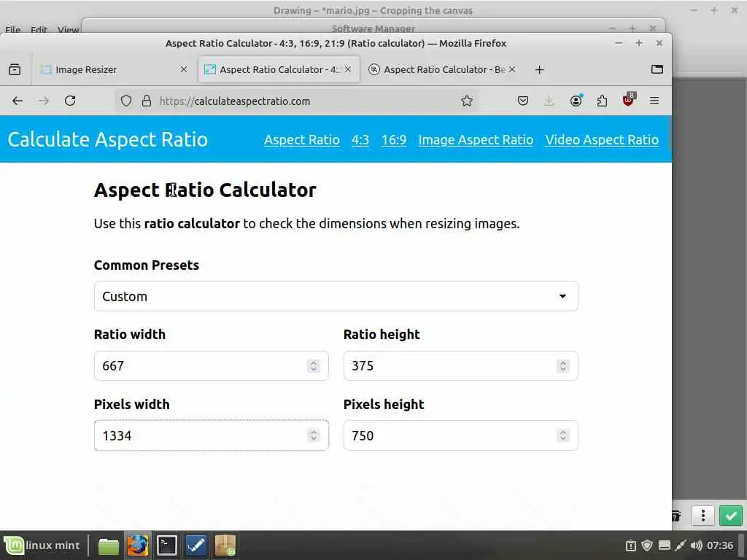The height and width of the screenshot is (560, 747).
Task: Open the Pocket save icon
Action: [522, 101]
